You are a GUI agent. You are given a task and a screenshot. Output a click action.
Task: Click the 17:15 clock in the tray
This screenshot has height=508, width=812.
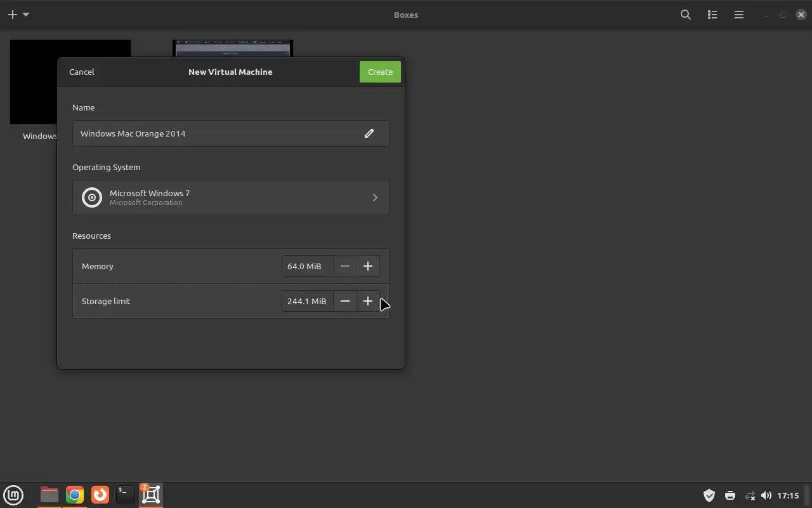pos(788,495)
